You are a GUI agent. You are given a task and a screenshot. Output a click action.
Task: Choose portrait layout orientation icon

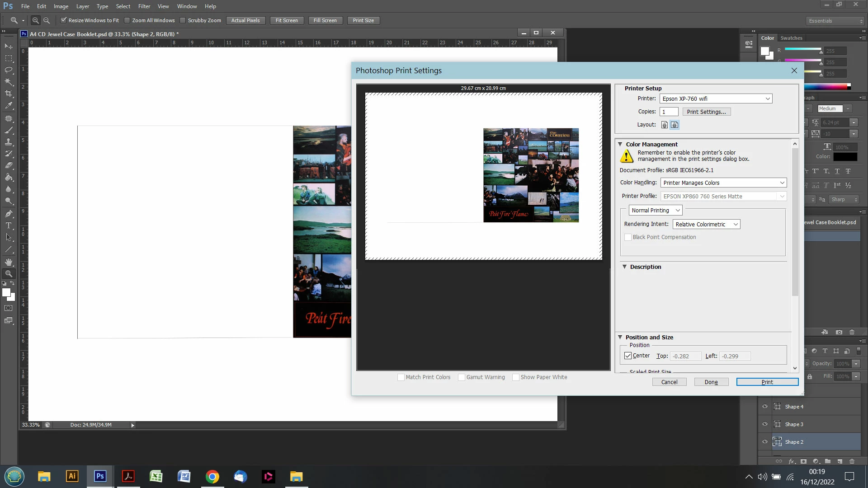coord(664,125)
